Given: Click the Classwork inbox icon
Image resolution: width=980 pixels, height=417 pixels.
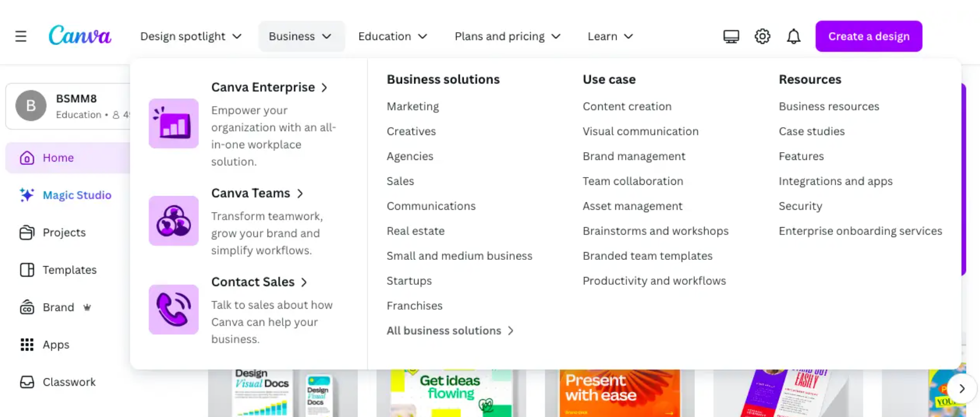Looking at the screenshot, I should (27, 382).
